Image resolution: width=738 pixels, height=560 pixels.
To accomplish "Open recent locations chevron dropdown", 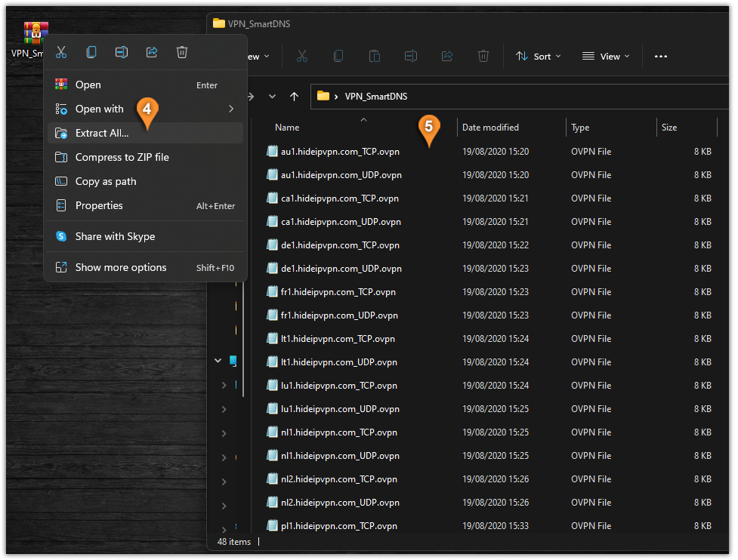I will click(x=273, y=97).
